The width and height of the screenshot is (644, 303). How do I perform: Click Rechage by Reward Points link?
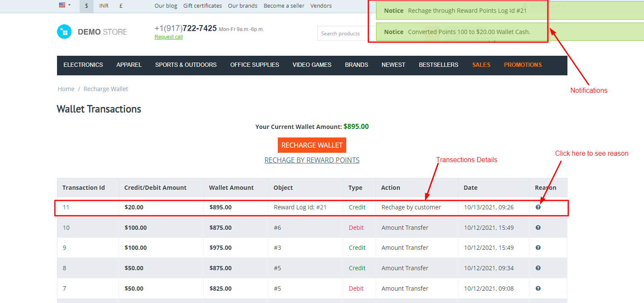312,160
